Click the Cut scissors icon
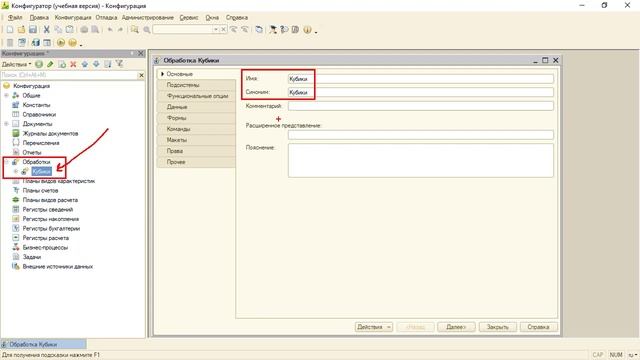Image resolution: width=640 pixels, height=360 pixels. 47,29
